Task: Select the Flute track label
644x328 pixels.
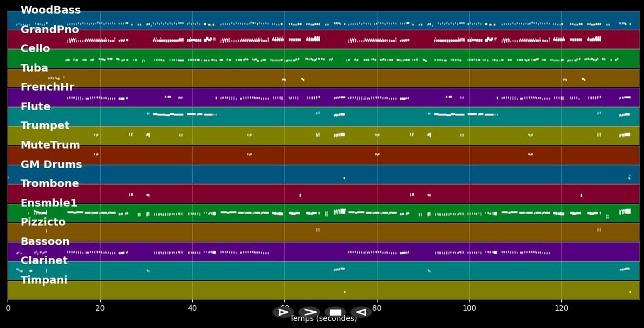Action: point(35,107)
